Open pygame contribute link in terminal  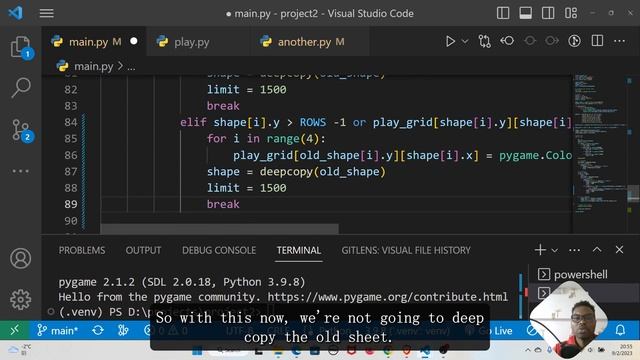tap(388, 297)
